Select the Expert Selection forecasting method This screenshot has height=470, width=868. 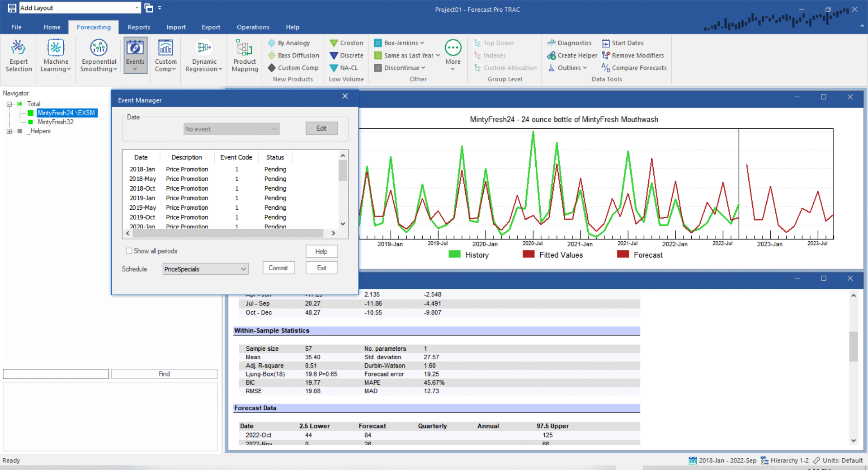coord(19,54)
